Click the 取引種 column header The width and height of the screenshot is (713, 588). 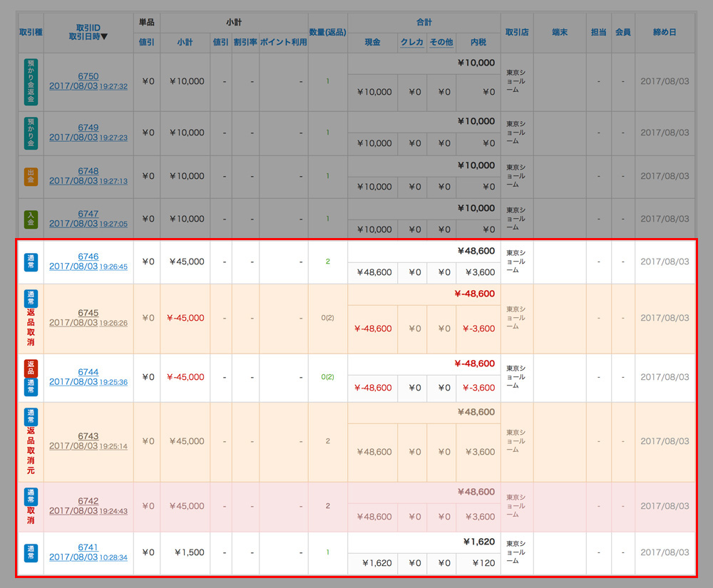pyautogui.click(x=31, y=32)
